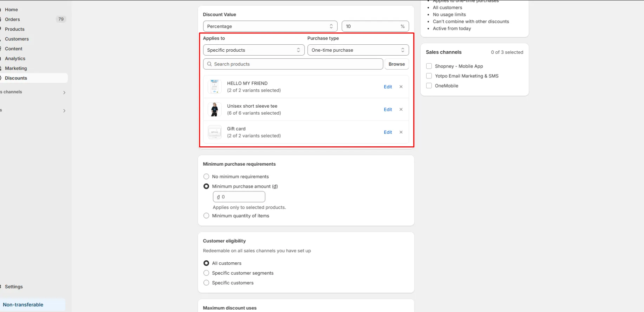
Task: Select Minimum purchase amount radio button
Action: pos(206,186)
